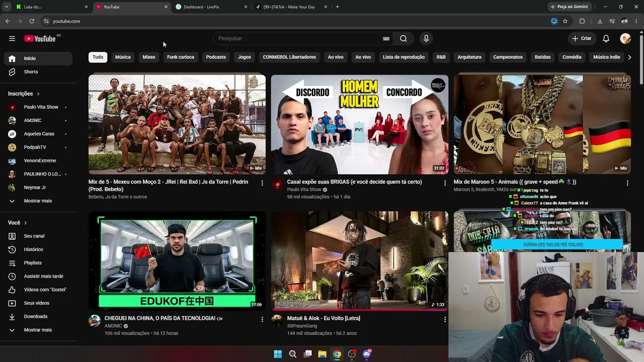Open options for Matuê & Alok video

coord(445,320)
